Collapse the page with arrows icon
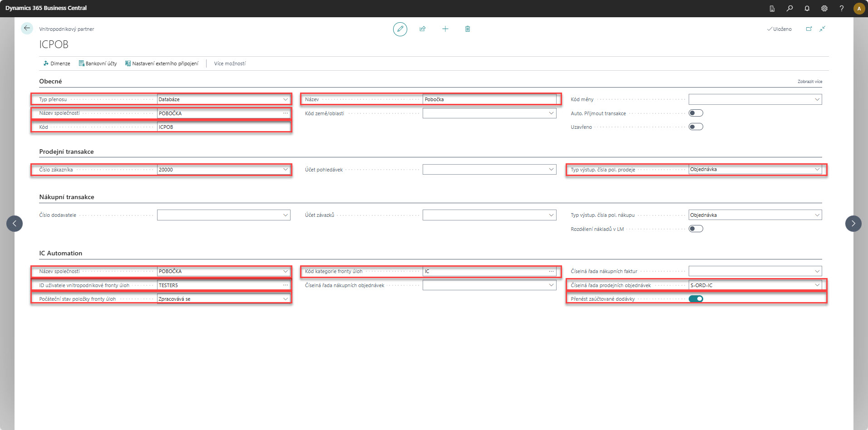Screen dimensions: 868x430 pyautogui.click(x=822, y=29)
